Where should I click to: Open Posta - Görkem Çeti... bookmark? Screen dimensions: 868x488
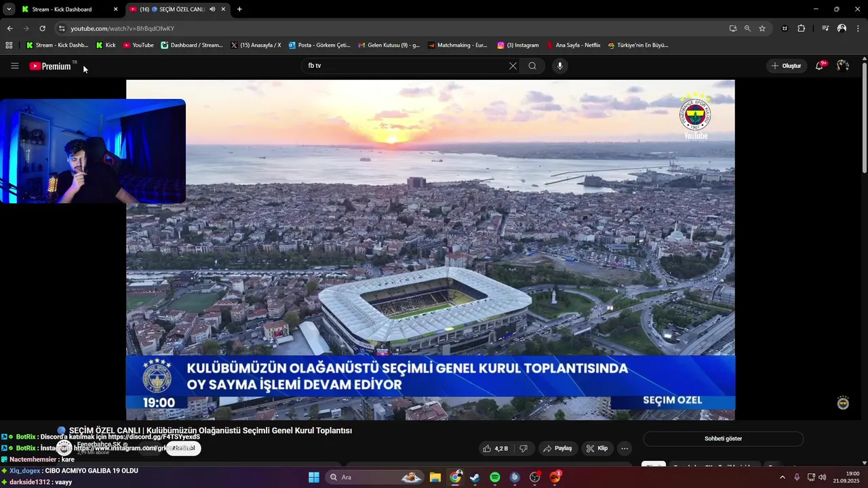point(319,45)
